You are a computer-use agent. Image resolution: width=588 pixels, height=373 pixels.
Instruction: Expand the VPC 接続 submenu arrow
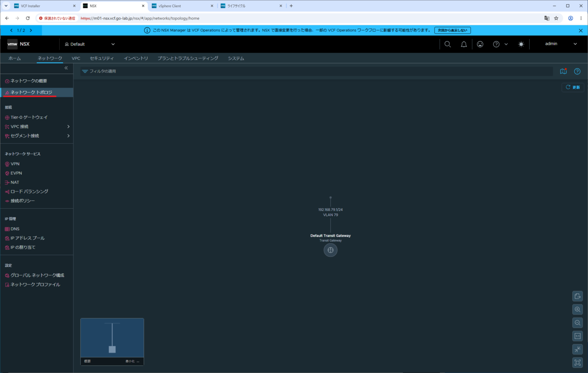tap(69, 126)
